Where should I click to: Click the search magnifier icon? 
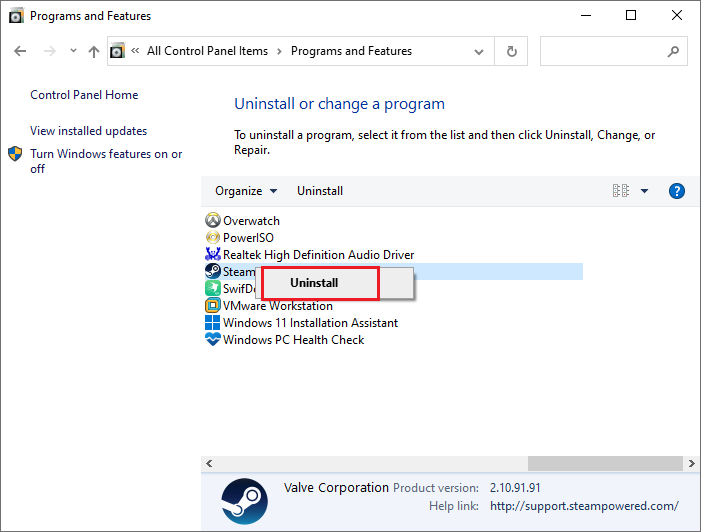673,51
